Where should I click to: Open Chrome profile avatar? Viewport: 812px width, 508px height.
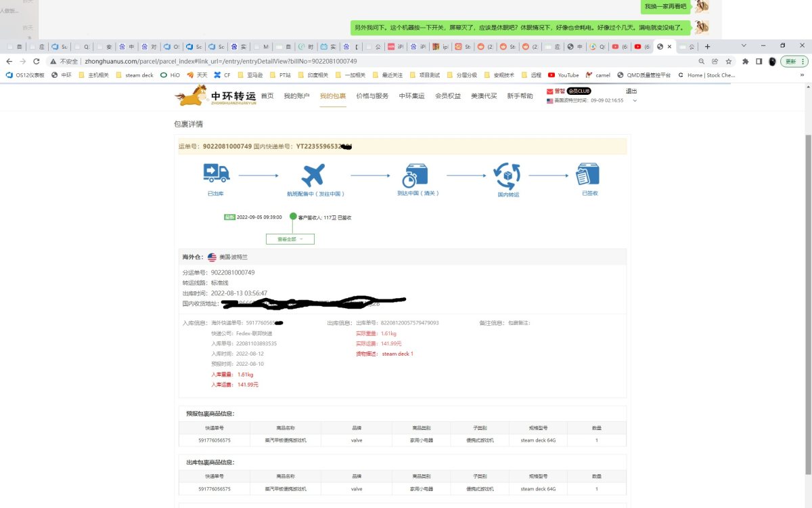[772, 61]
